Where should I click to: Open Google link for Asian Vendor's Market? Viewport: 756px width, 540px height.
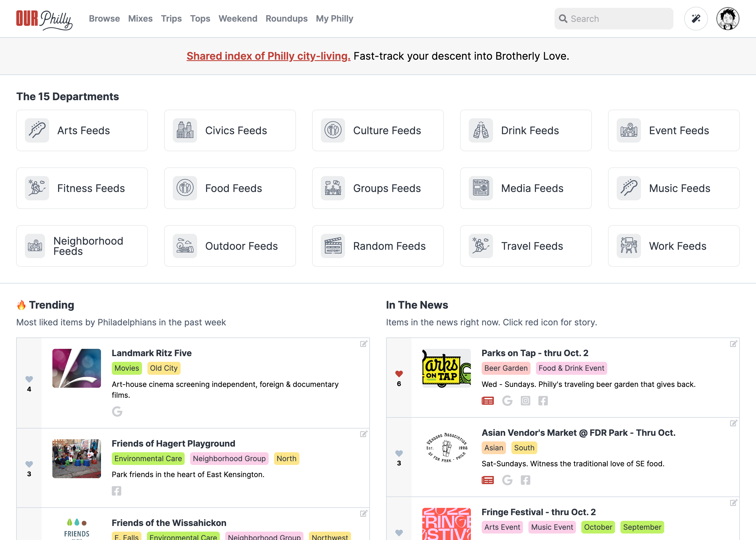click(x=507, y=480)
